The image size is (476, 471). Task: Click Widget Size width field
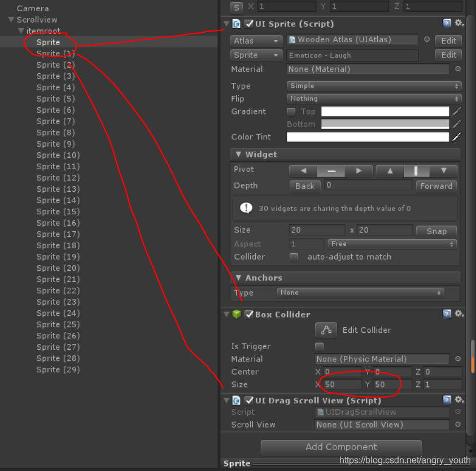[x=317, y=230]
